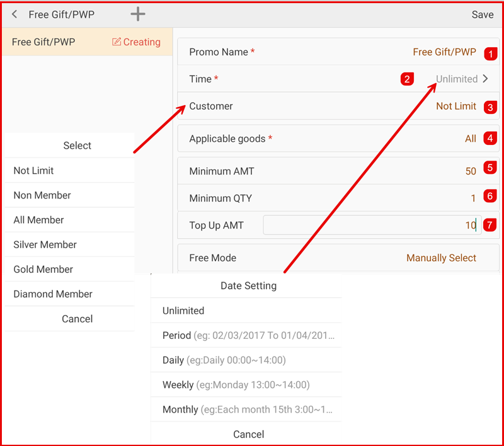Choose Unlimited in Date Setting
The width and height of the screenshot is (504, 446).
click(183, 311)
